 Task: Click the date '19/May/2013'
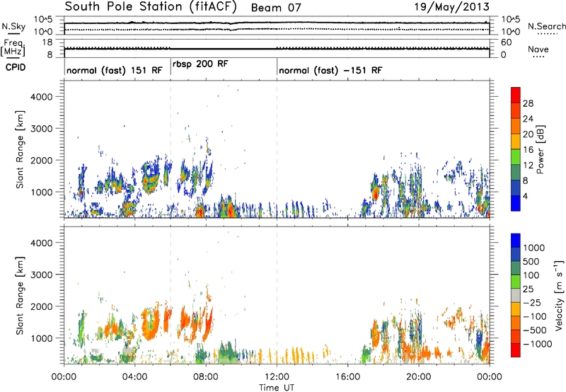[x=451, y=6]
